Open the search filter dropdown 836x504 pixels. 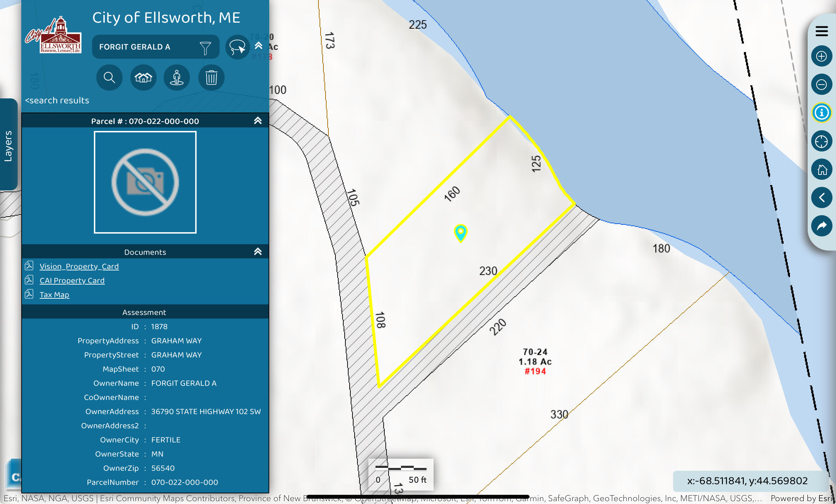(x=205, y=47)
